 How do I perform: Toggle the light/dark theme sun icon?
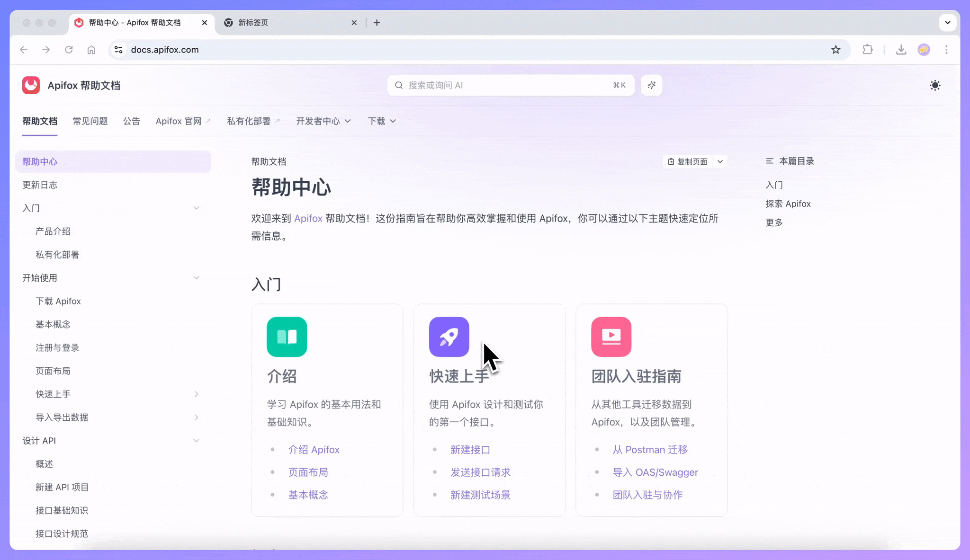click(x=935, y=86)
